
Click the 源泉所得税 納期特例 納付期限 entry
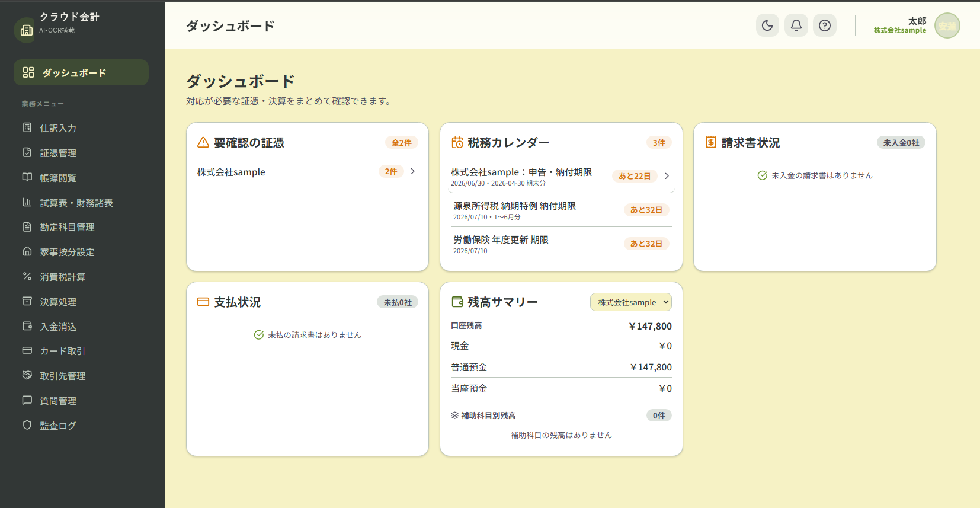tap(561, 210)
